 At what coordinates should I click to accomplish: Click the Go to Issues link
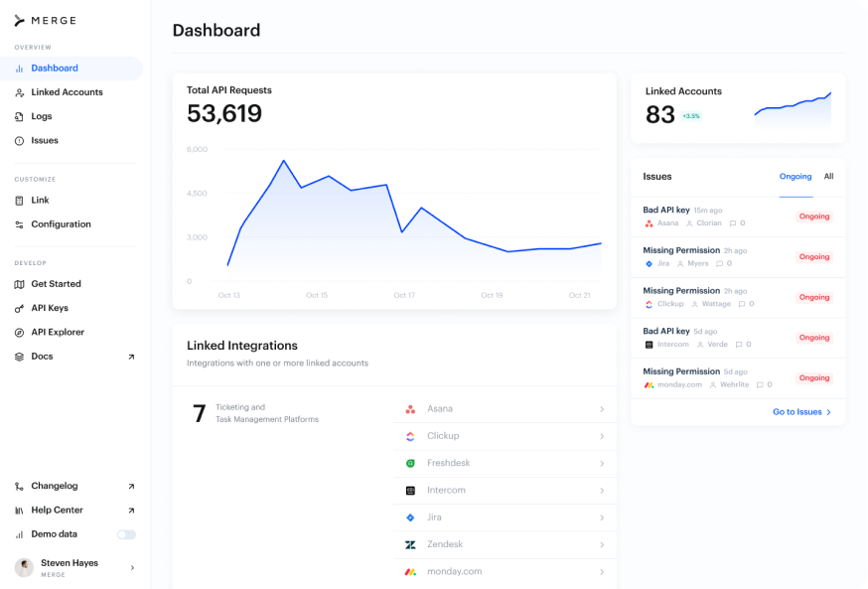tap(801, 412)
